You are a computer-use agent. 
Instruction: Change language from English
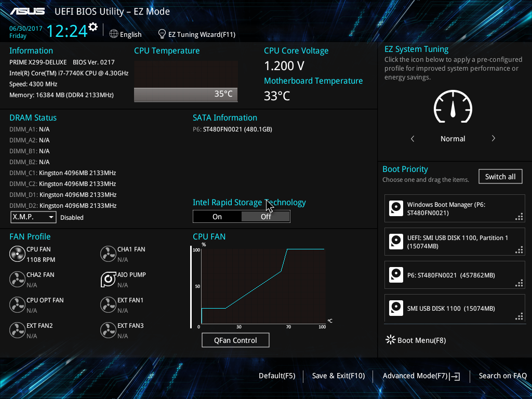click(130, 34)
